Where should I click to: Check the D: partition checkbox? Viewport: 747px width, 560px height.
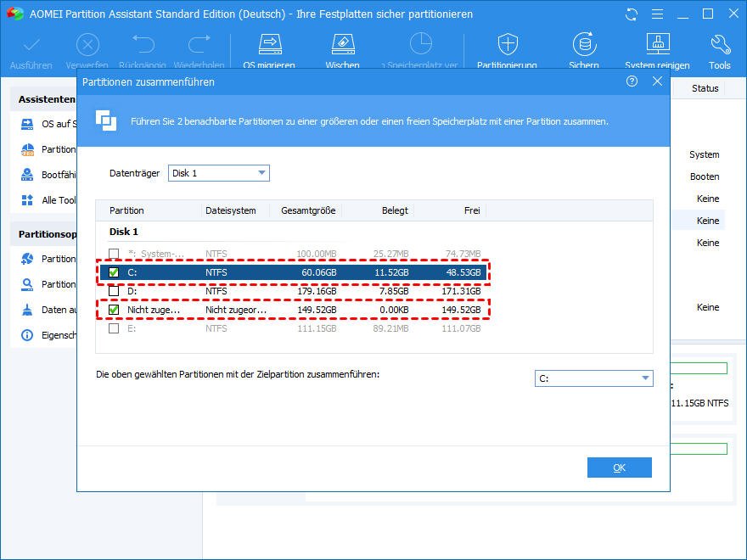point(114,290)
